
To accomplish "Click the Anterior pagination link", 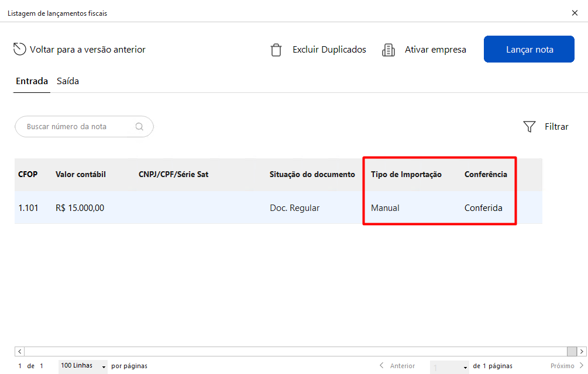I will pos(403,366).
